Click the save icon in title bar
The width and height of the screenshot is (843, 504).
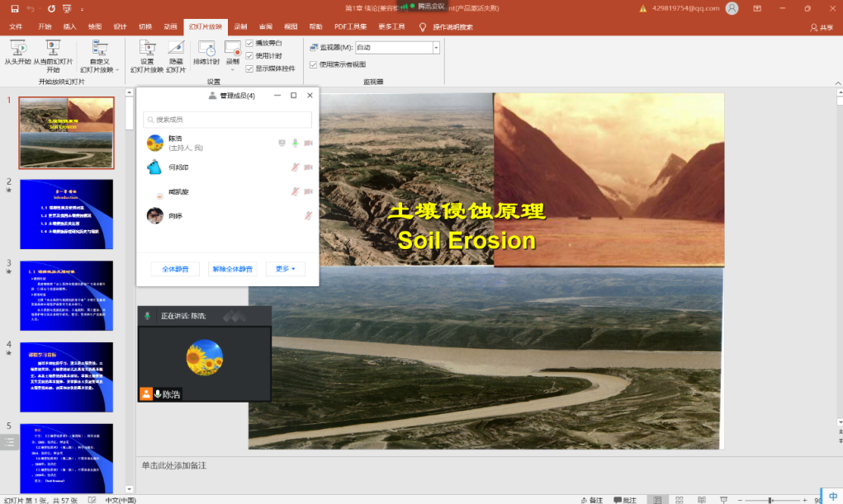click(14, 8)
